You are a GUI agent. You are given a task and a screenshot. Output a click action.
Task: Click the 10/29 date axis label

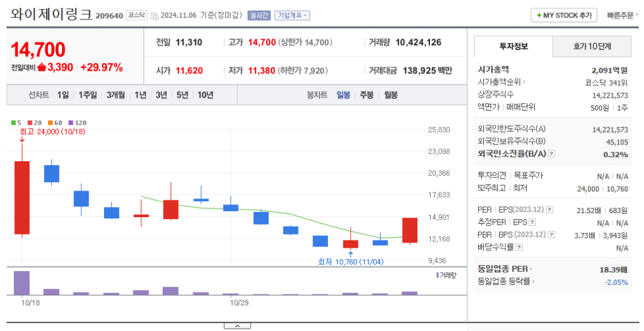click(239, 303)
